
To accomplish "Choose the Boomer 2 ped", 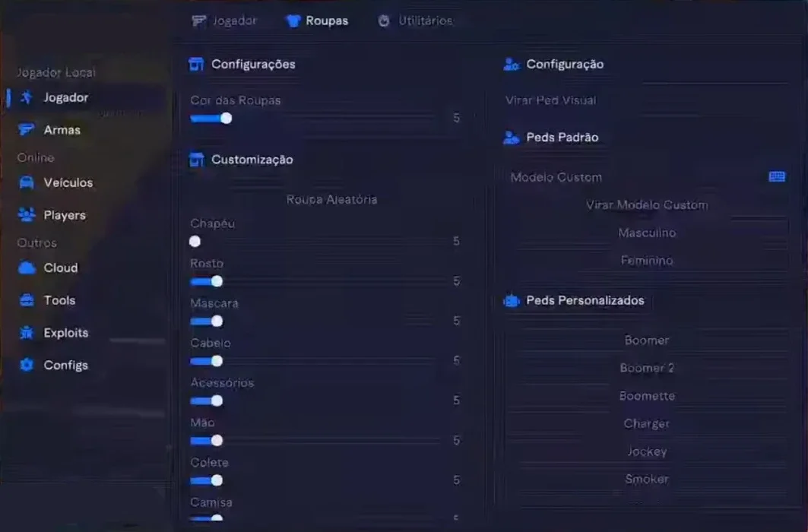I will pos(647,369).
